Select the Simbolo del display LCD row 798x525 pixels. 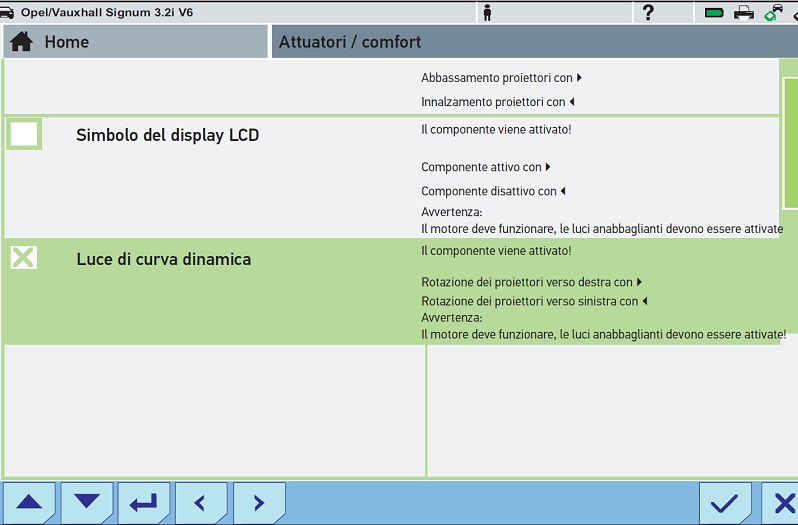coord(167,136)
